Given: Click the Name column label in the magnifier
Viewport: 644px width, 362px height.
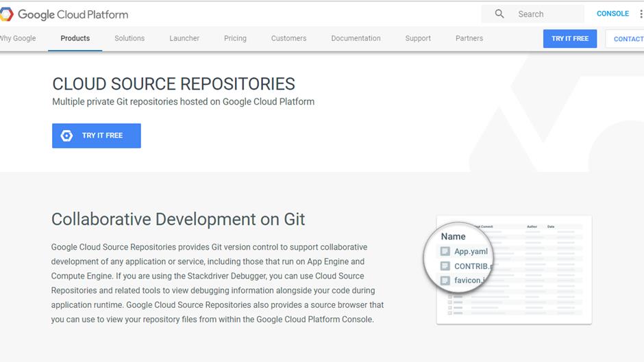Looking at the screenshot, I should [453, 236].
